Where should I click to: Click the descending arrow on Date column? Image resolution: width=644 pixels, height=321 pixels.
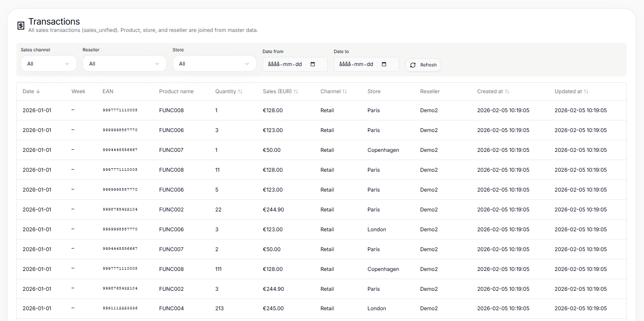point(41,91)
